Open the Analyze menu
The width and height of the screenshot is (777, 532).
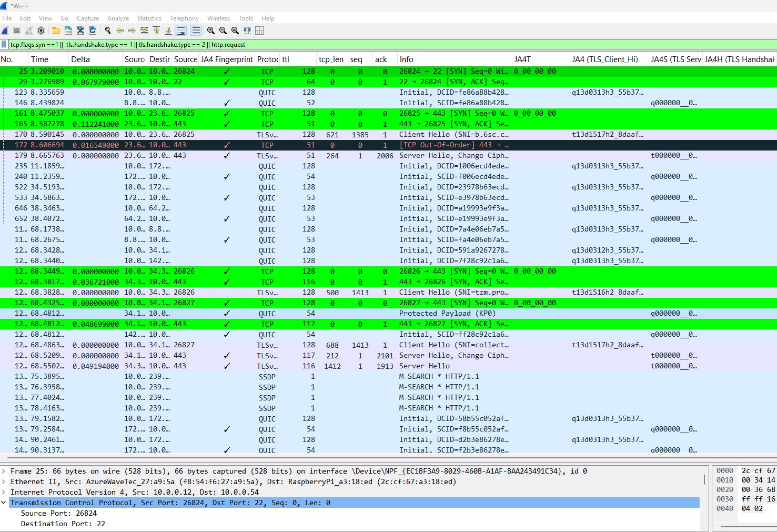coord(118,18)
